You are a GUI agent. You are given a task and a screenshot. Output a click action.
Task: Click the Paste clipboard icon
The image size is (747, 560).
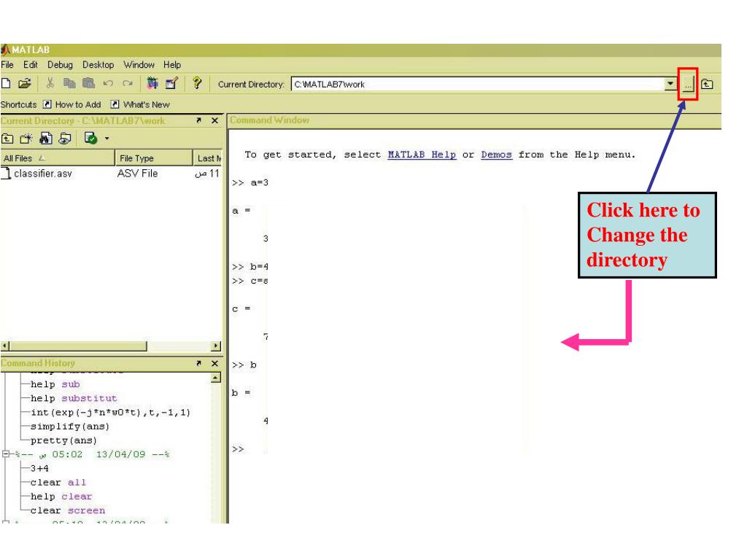tap(88, 84)
